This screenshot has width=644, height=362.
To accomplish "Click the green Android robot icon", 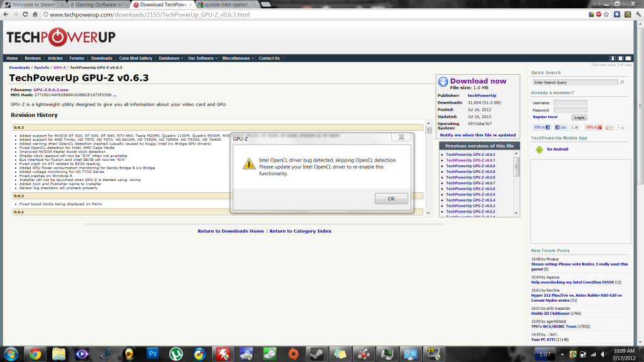I will coord(539,150).
